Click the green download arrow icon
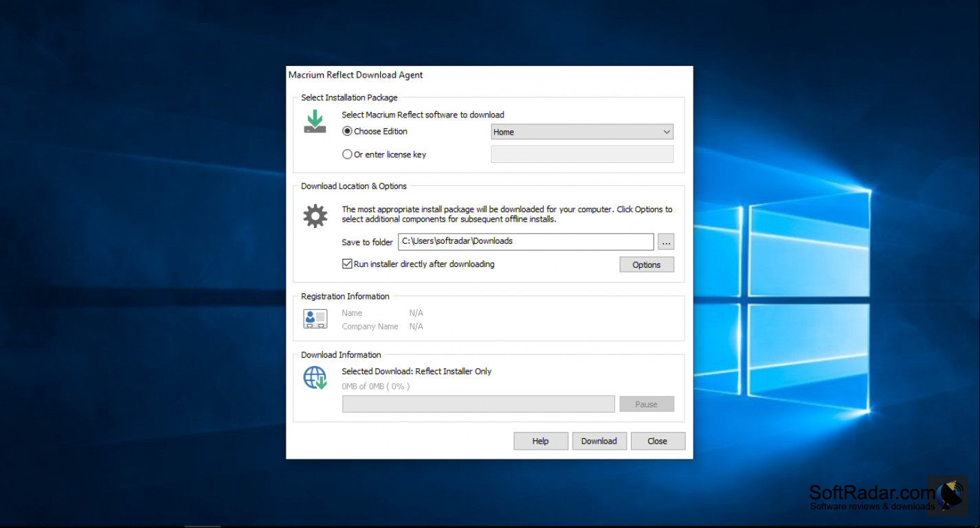 [x=315, y=122]
